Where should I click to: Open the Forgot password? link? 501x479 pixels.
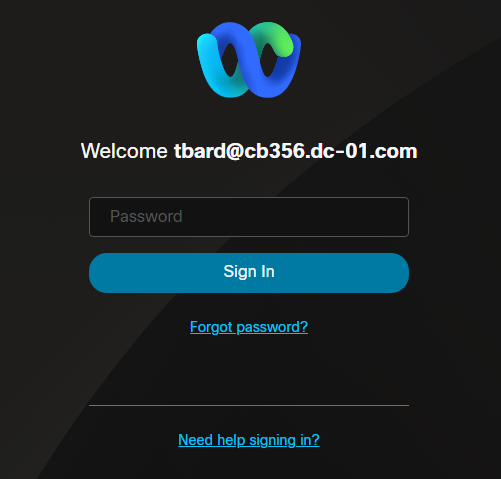[249, 327]
